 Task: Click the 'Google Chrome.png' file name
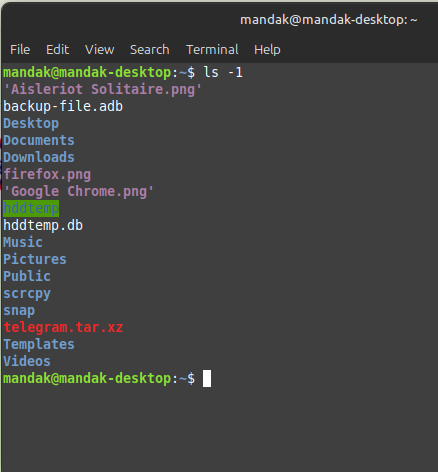[x=79, y=192]
